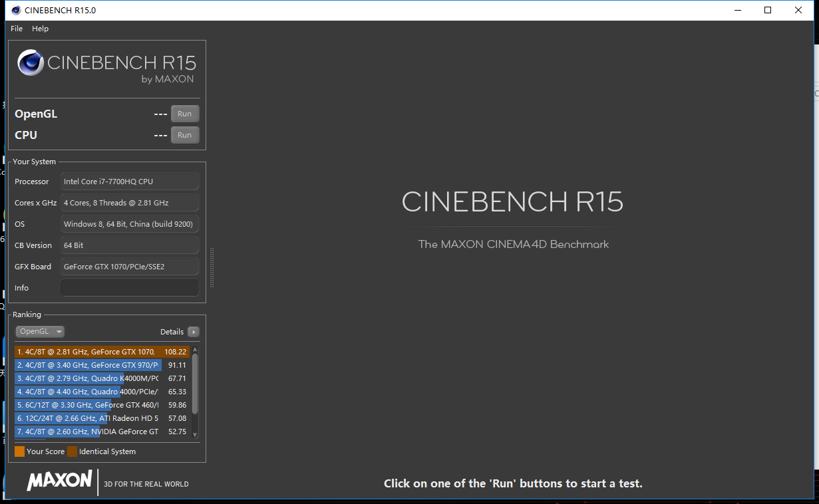
Task: Minimize the Cinebench window
Action: click(x=737, y=10)
